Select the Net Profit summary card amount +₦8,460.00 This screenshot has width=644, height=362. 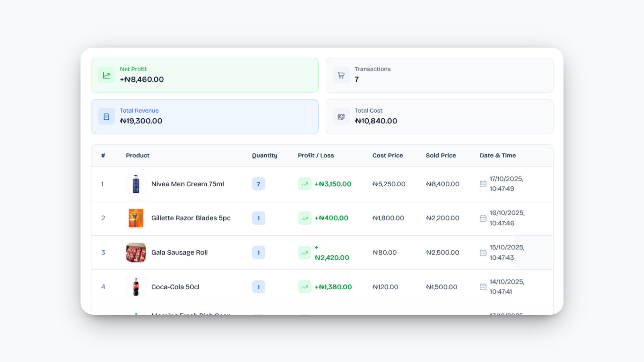(142, 79)
